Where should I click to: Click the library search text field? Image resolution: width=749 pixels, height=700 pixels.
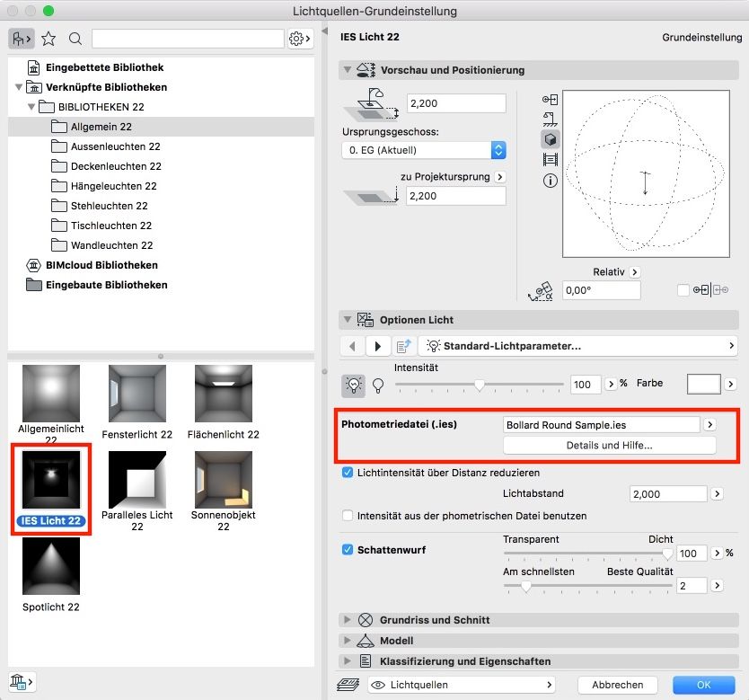[x=188, y=39]
